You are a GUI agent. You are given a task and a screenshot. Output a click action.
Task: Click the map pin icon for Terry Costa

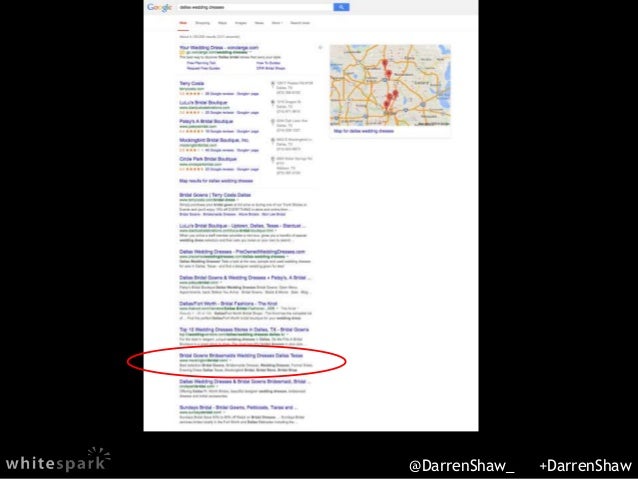point(273,84)
